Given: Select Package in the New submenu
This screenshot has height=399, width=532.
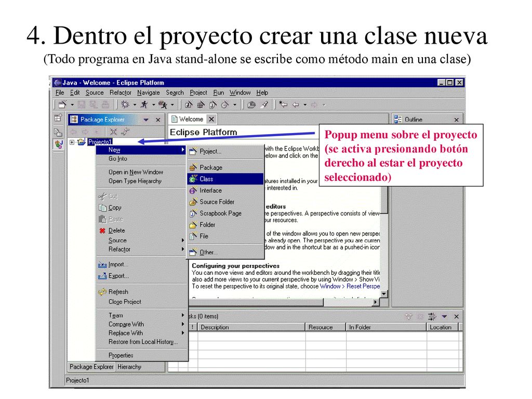Looking at the screenshot, I should (225, 167).
